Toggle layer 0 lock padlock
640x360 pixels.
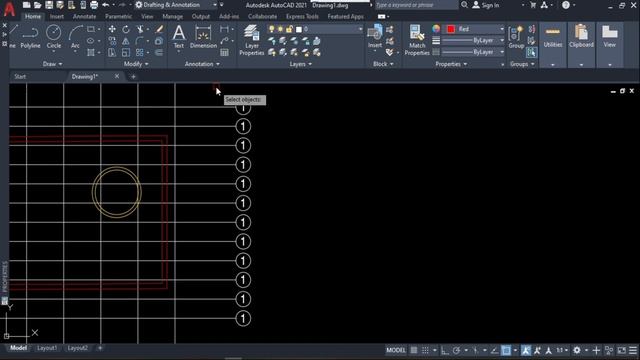[289, 29]
